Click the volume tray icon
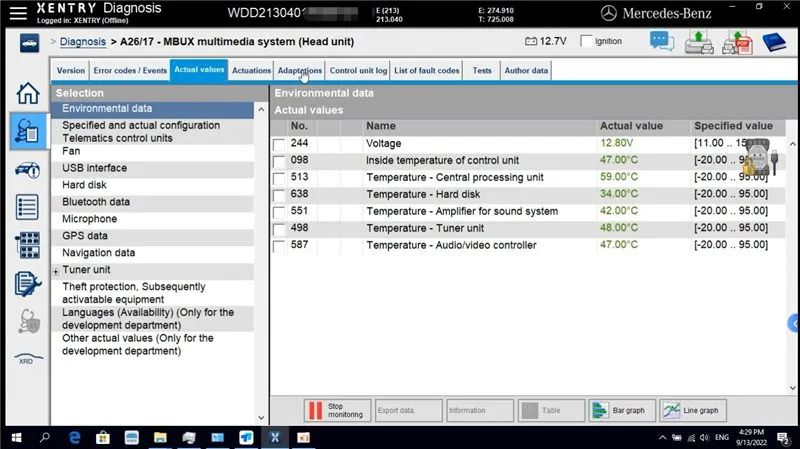Viewport: 800px width, 449px height. pos(704,438)
